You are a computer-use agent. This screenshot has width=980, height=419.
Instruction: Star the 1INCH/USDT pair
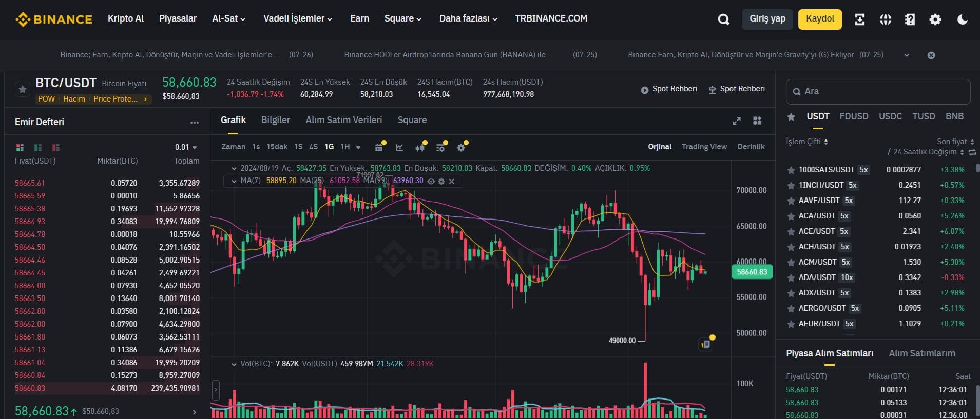point(791,185)
